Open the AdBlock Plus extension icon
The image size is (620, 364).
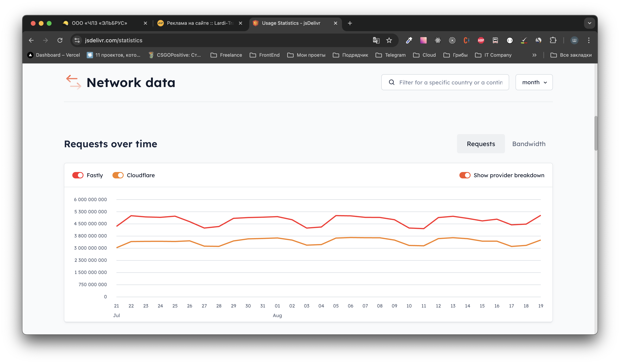(481, 40)
